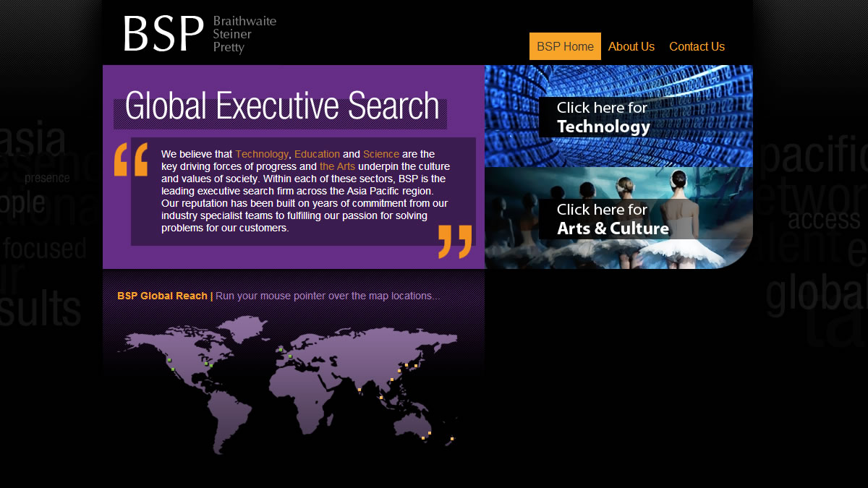Click the orange marker on the Korean peninsula

coord(407,365)
